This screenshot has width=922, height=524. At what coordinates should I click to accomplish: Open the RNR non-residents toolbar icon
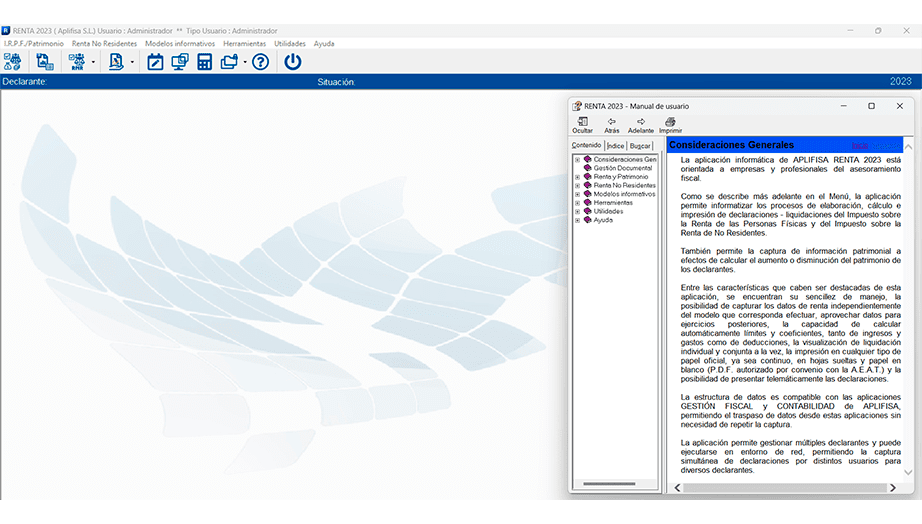point(77,62)
